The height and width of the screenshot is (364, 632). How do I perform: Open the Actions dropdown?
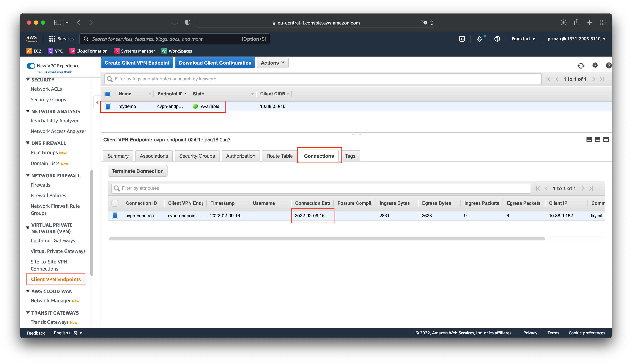pyautogui.click(x=273, y=63)
